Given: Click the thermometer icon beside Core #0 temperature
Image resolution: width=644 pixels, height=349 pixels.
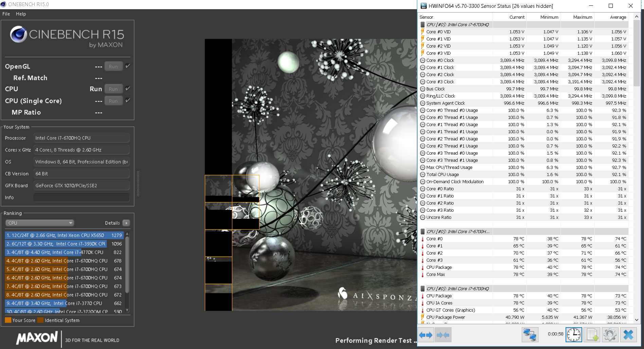Looking at the screenshot, I should point(423,239).
